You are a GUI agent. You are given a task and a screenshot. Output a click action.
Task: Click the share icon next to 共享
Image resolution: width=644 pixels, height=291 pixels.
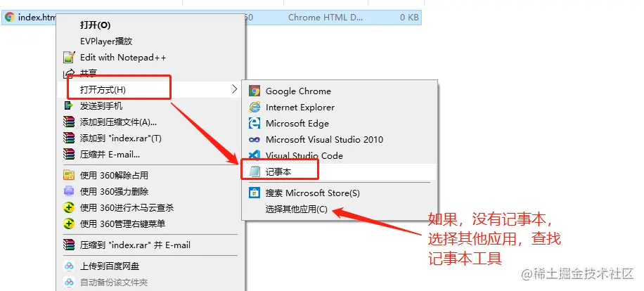coord(69,74)
